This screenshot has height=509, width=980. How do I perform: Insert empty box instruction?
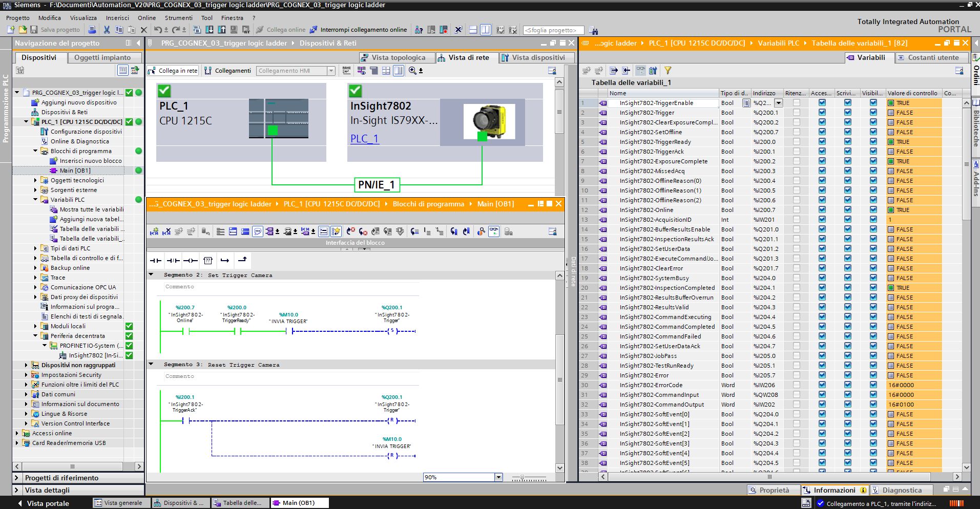click(208, 260)
